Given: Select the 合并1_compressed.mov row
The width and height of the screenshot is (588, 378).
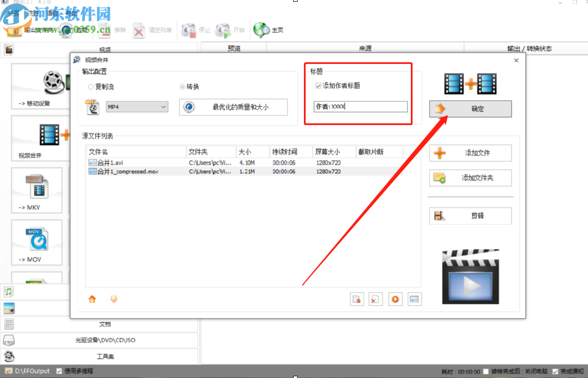Looking at the screenshot, I should point(244,171).
